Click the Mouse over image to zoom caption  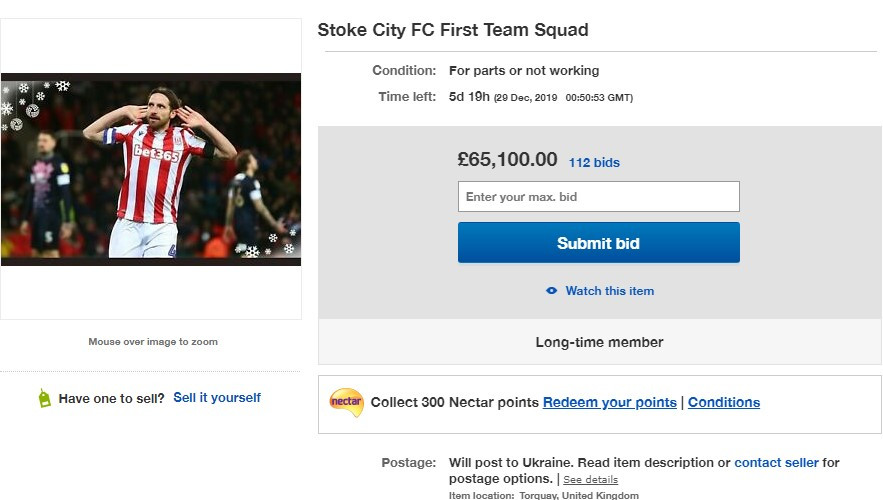coord(153,341)
